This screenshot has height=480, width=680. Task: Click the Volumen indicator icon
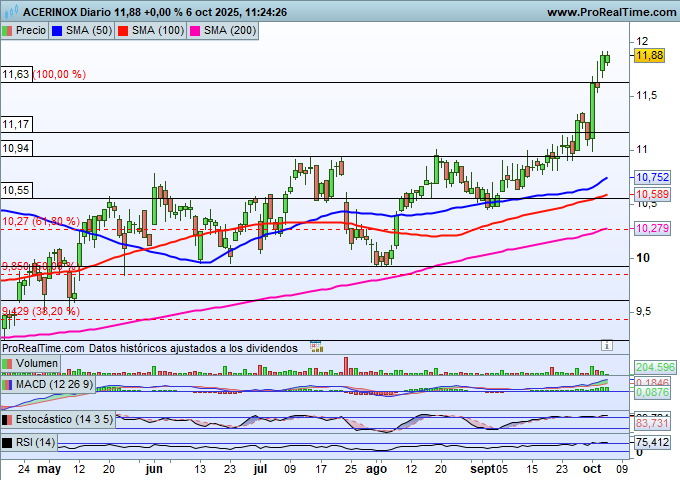[x=9, y=364]
